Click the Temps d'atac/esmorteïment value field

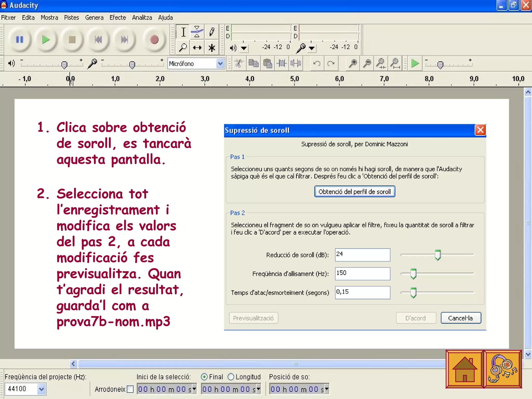(x=362, y=292)
